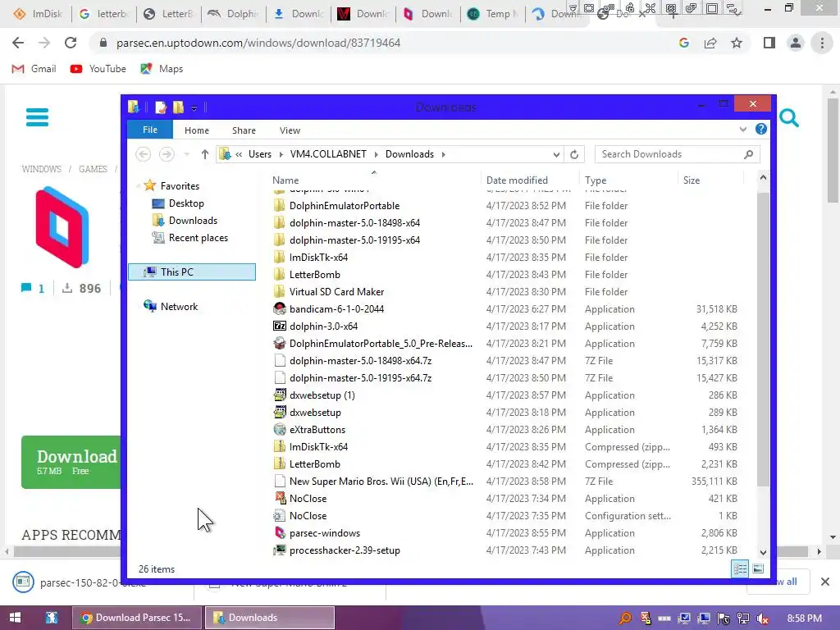Open the Windows Start button

pos(15,618)
